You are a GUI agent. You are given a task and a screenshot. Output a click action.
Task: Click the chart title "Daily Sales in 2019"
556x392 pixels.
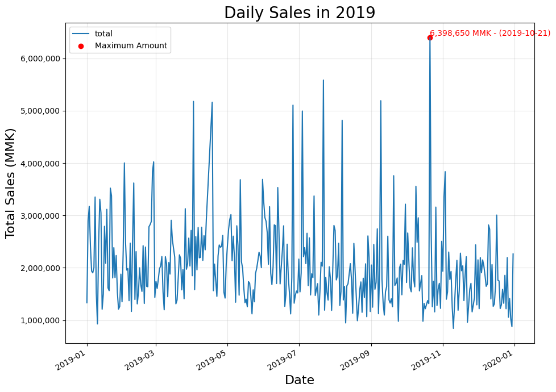(300, 12)
